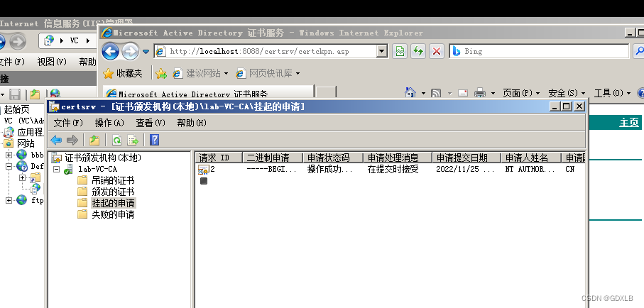Click 申请人姓名 column header

pyautogui.click(x=532, y=158)
